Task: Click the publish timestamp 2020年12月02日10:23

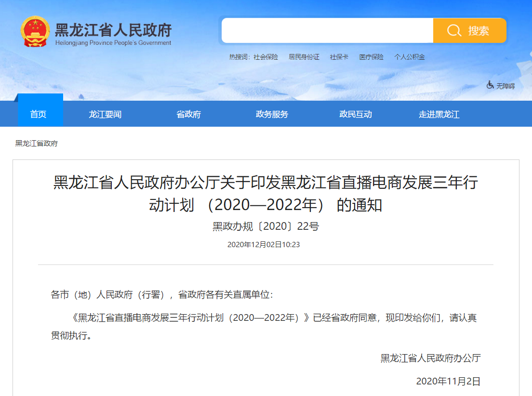Action: (x=264, y=245)
